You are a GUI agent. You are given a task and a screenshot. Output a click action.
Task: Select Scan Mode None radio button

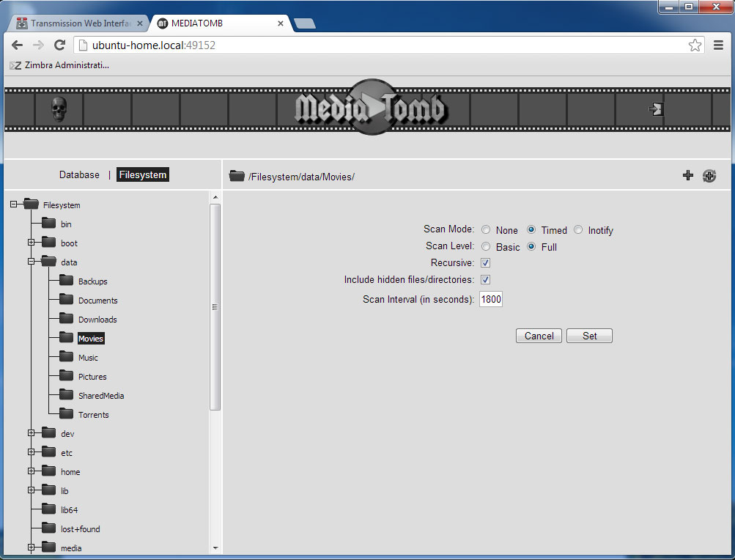click(x=486, y=230)
